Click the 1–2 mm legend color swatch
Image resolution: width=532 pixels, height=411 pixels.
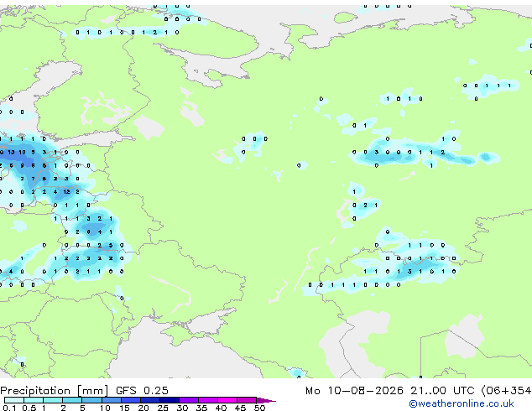53,400
